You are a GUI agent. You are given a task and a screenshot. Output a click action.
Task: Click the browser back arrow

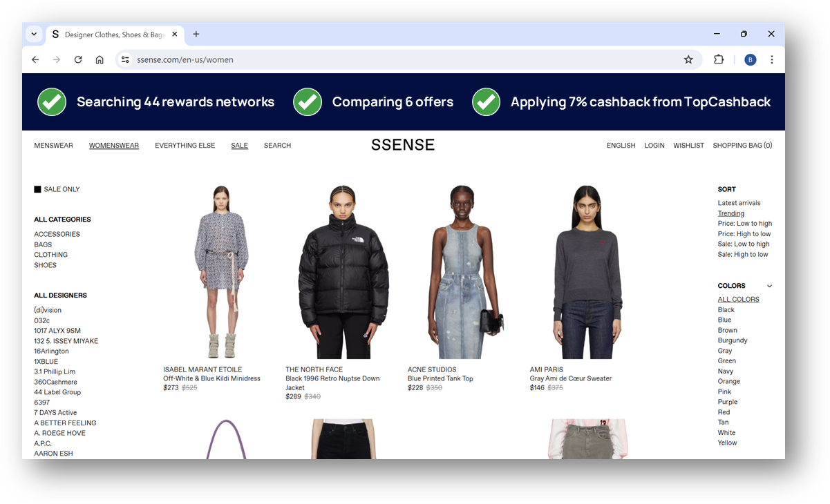tap(35, 60)
